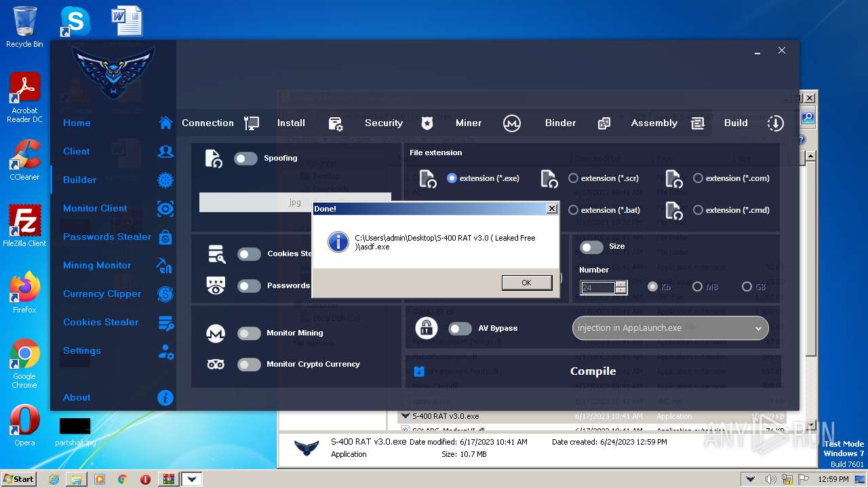Click the Client user icon

165,151
